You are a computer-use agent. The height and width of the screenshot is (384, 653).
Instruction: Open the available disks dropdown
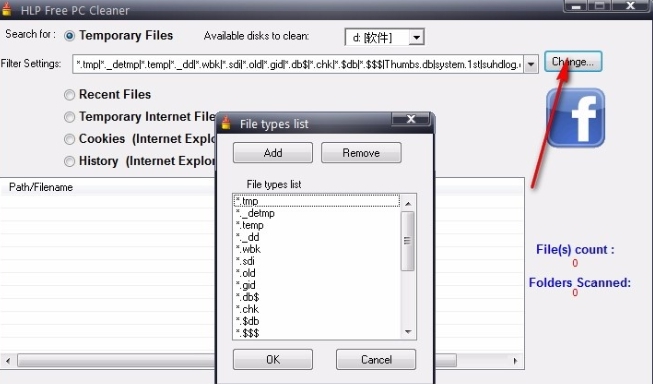(416, 37)
